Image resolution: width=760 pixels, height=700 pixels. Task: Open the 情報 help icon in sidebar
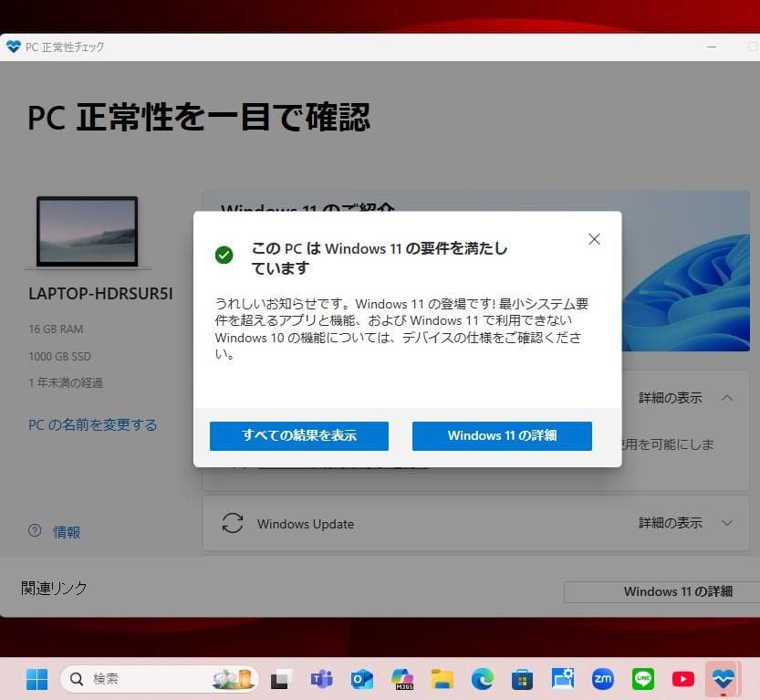coord(35,532)
